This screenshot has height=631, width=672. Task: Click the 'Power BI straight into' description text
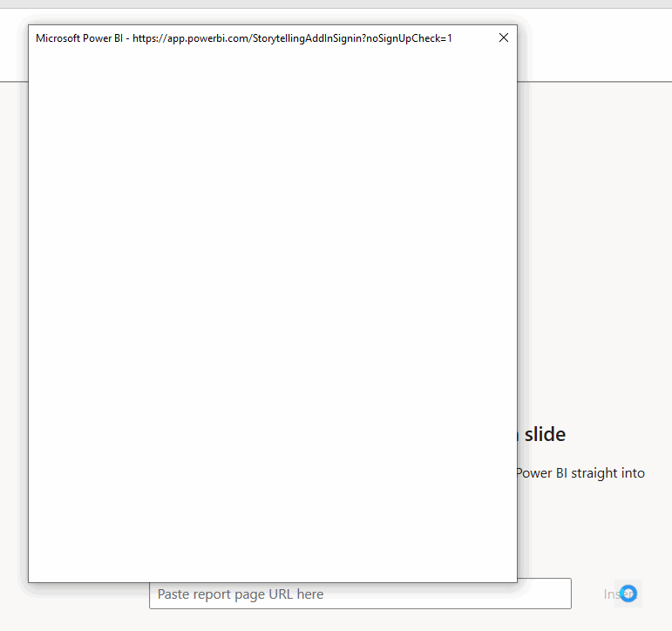[x=580, y=473]
